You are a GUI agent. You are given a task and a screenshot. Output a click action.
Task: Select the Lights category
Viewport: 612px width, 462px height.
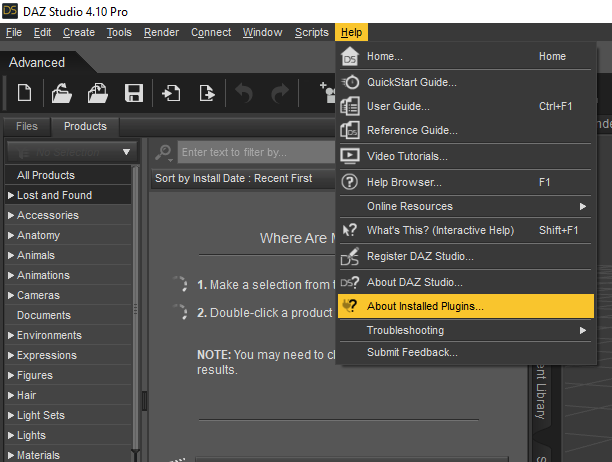pyautogui.click(x=68, y=435)
